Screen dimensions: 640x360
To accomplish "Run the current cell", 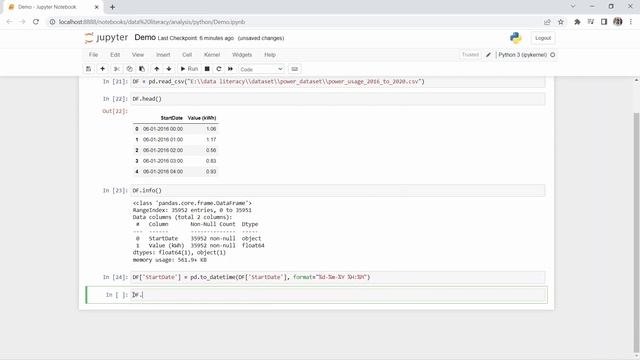I will click(189, 69).
